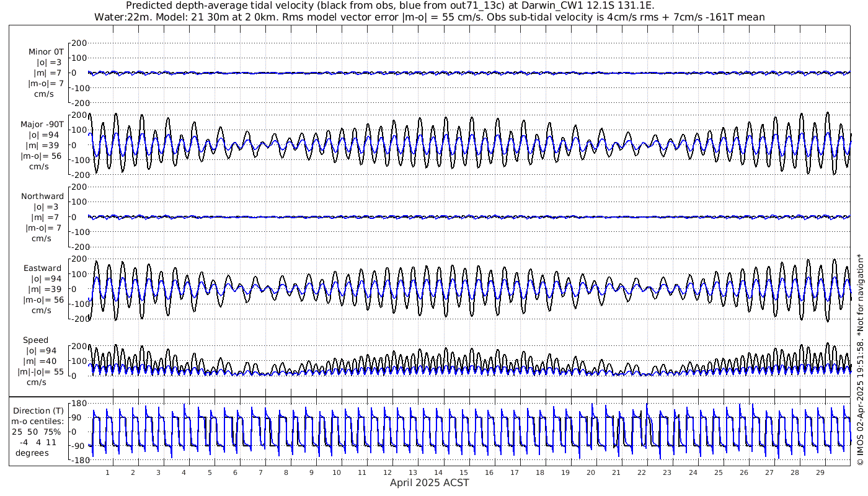Click day 8 on the date axis

(x=286, y=472)
